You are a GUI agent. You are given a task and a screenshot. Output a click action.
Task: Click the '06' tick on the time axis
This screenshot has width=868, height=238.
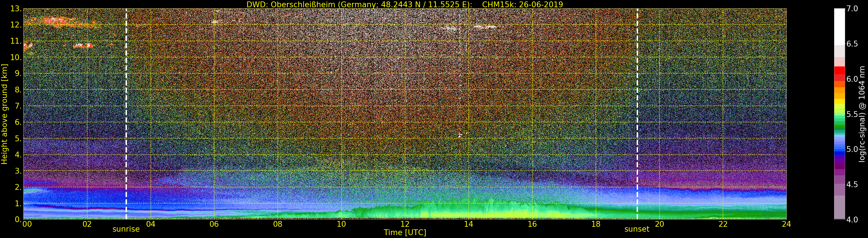[214, 224]
